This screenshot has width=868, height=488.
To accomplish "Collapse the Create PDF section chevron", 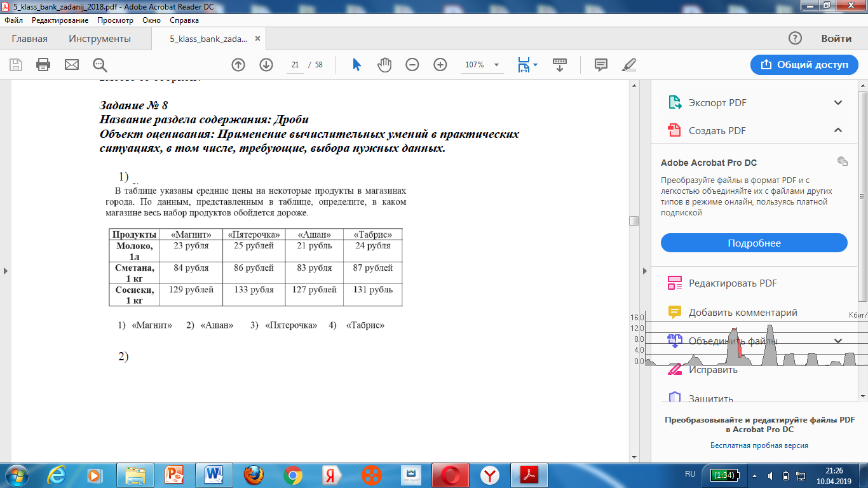I will point(838,130).
